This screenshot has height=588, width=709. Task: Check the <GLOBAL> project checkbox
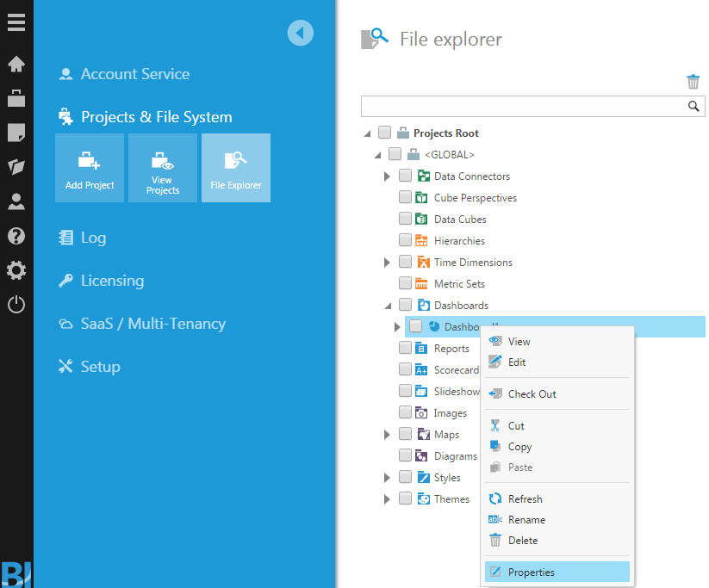395,154
